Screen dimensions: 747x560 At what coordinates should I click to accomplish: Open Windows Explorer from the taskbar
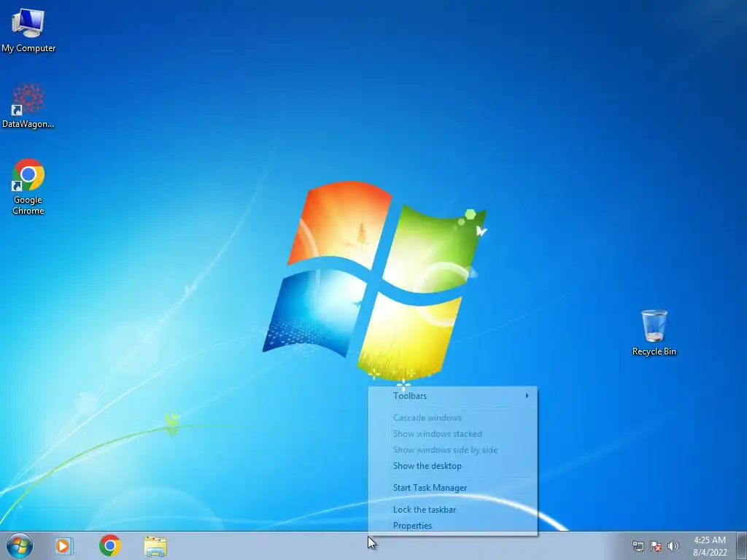pyautogui.click(x=155, y=546)
